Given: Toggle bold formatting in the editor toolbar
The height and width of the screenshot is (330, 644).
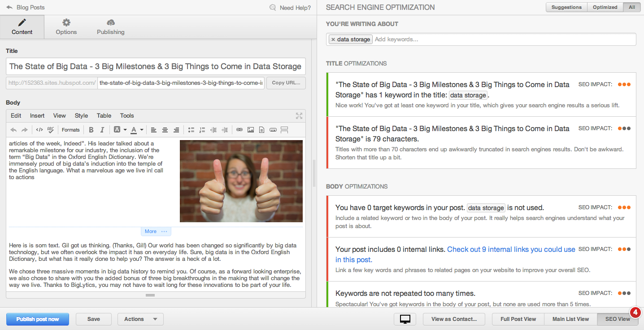Looking at the screenshot, I should coord(91,130).
